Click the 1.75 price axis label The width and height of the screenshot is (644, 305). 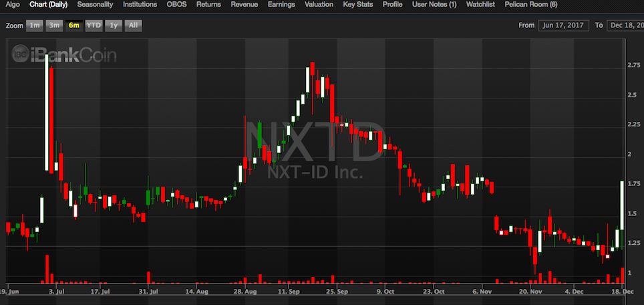[x=634, y=184]
